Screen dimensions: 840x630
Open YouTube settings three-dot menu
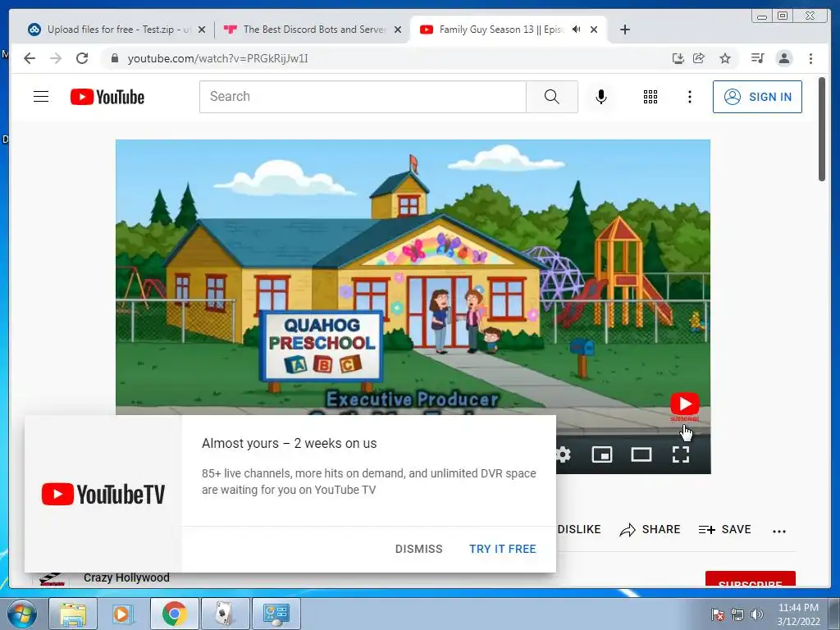pyautogui.click(x=689, y=97)
